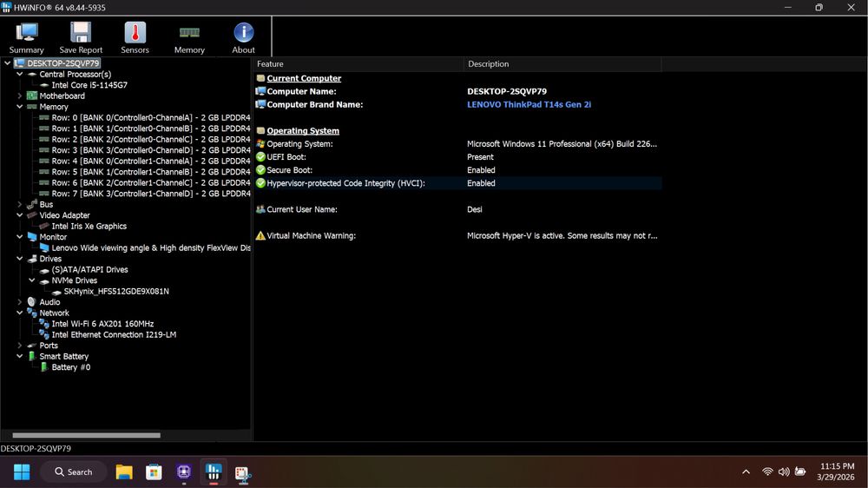The image size is (868, 488).
Task: Click the Virtual Machine Warning triangle icon
Action: pyautogui.click(x=260, y=235)
